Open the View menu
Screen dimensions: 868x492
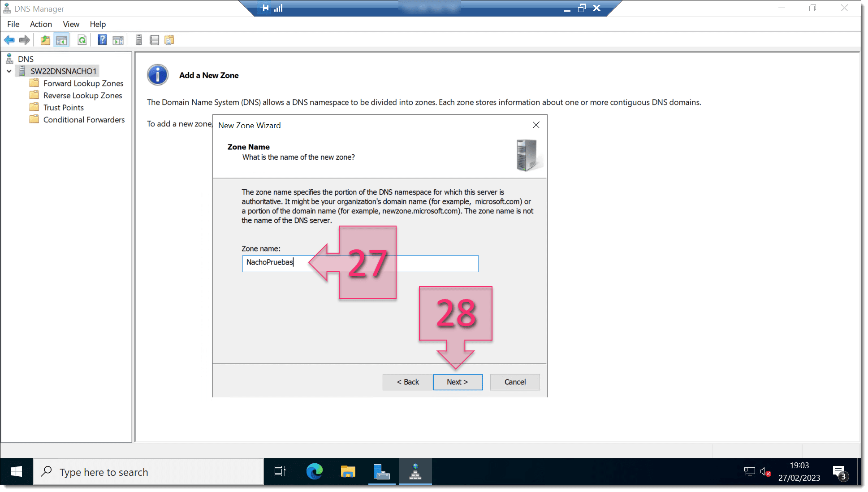[71, 24]
